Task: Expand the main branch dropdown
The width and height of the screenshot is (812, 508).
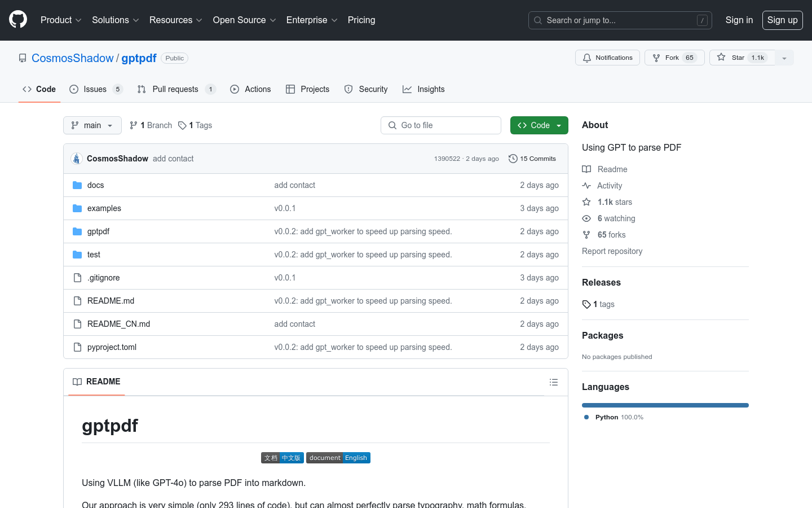Action: pyautogui.click(x=92, y=125)
